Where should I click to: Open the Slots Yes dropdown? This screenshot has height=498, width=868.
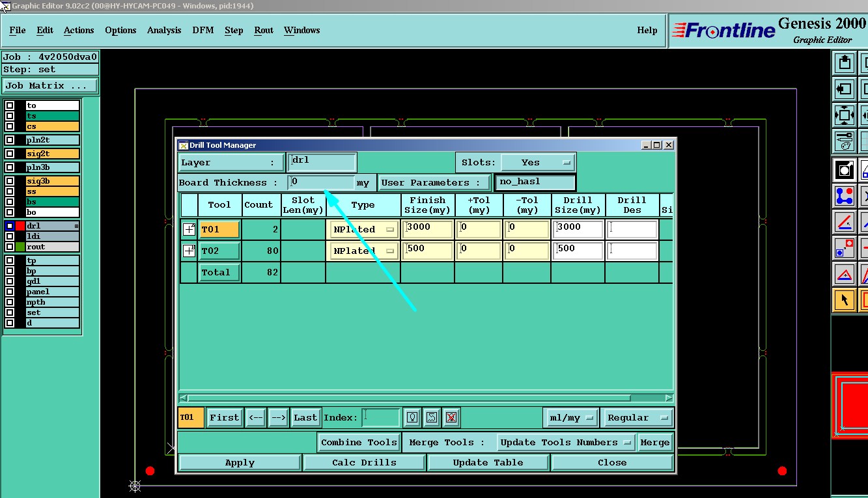(x=538, y=162)
